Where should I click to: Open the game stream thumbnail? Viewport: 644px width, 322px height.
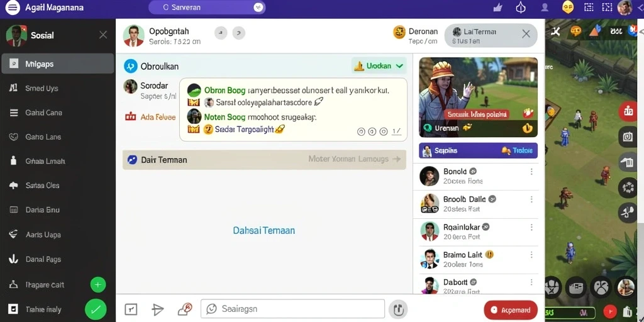(x=478, y=97)
